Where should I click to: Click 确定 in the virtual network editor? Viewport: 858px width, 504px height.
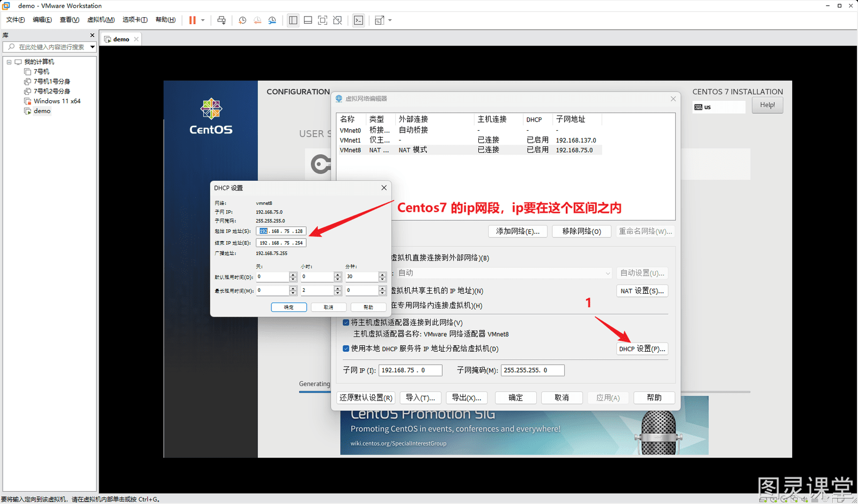point(515,398)
